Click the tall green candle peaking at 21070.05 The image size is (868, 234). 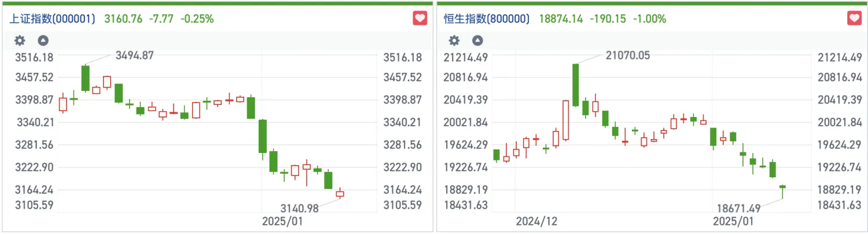tap(576, 85)
